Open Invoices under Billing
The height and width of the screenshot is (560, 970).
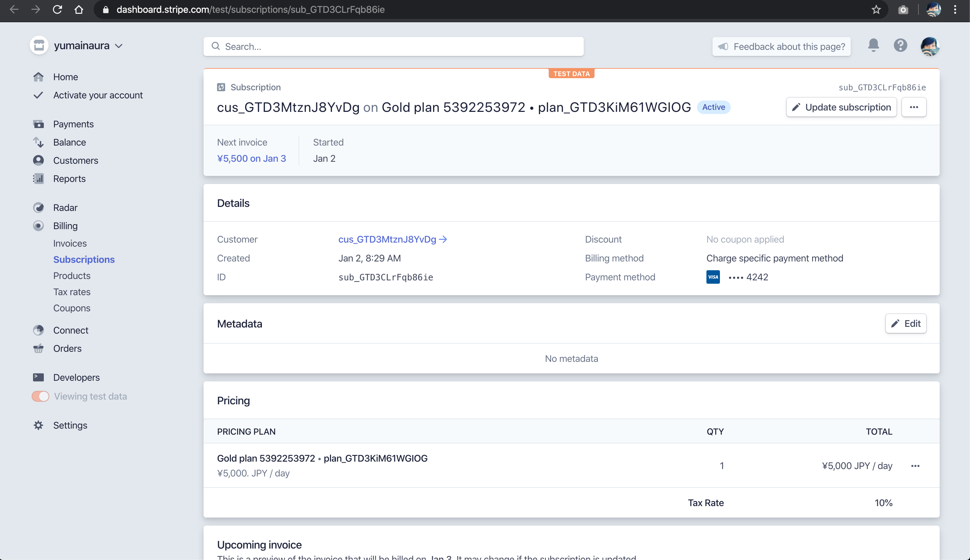coord(70,244)
